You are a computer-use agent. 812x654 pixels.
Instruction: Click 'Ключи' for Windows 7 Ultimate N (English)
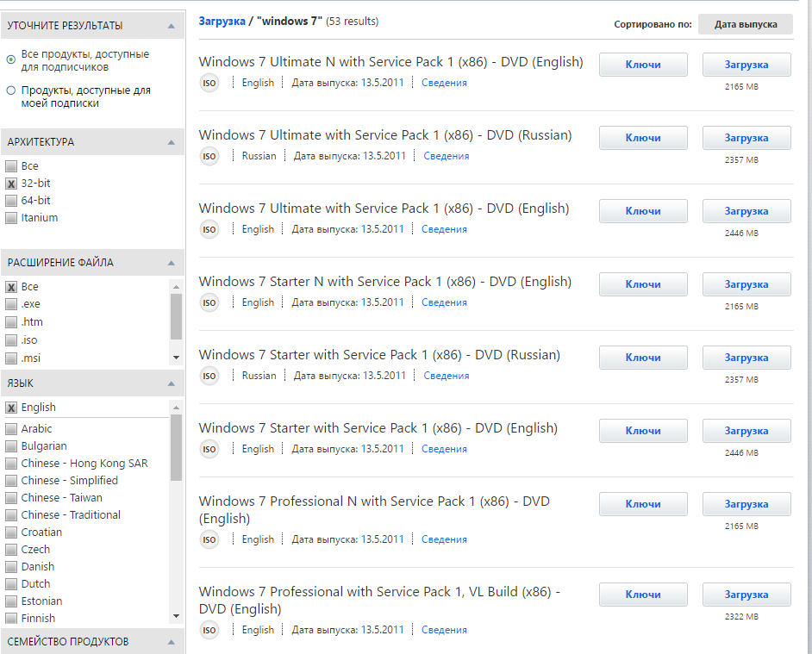pos(643,65)
